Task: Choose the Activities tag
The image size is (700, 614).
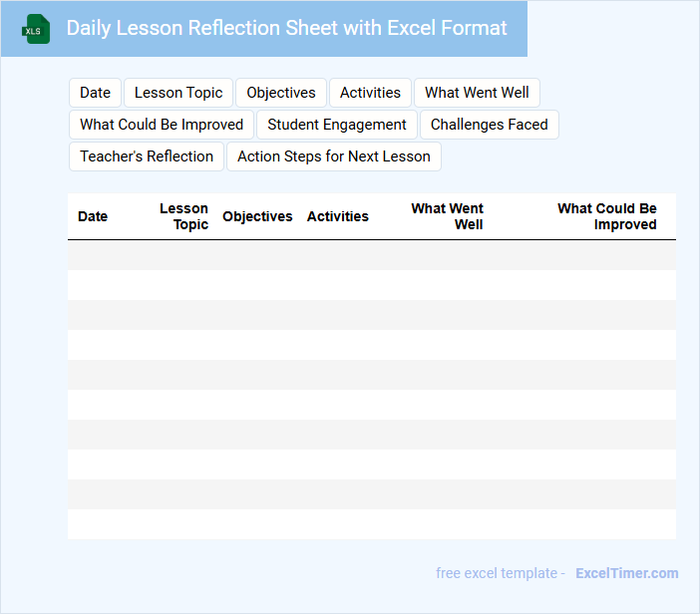Action: pos(370,93)
